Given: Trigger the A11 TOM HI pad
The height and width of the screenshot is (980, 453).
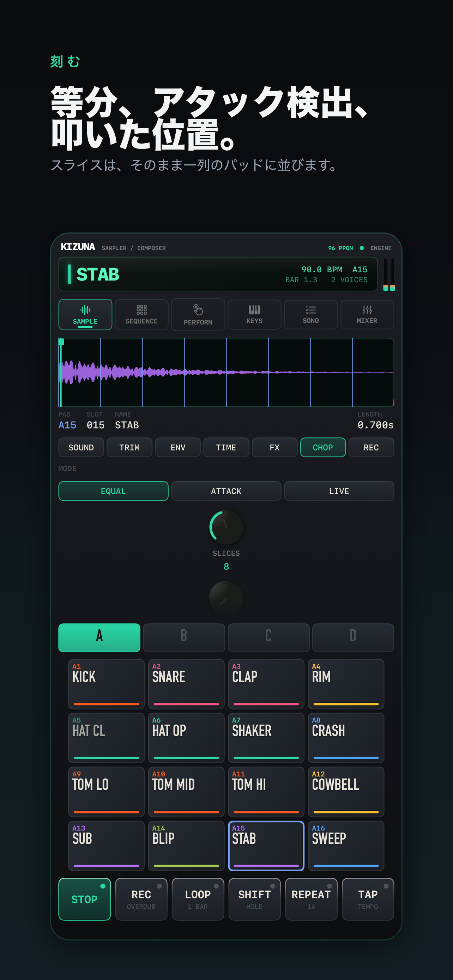Looking at the screenshot, I should 266,792.
